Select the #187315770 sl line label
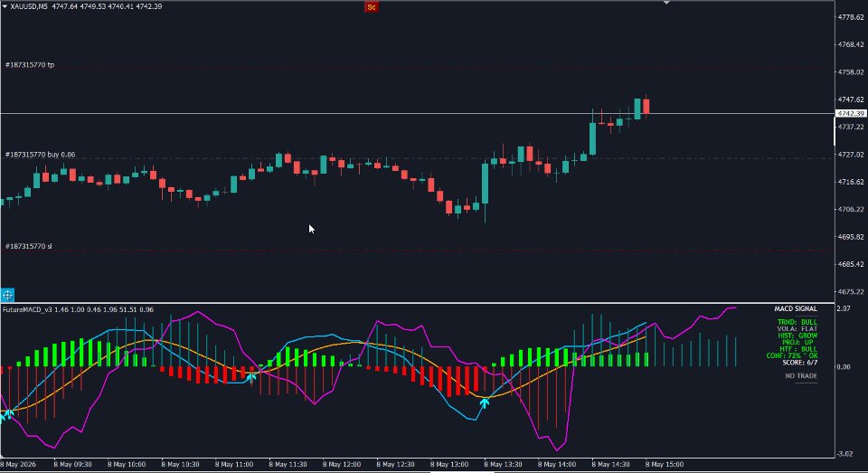 29,246
